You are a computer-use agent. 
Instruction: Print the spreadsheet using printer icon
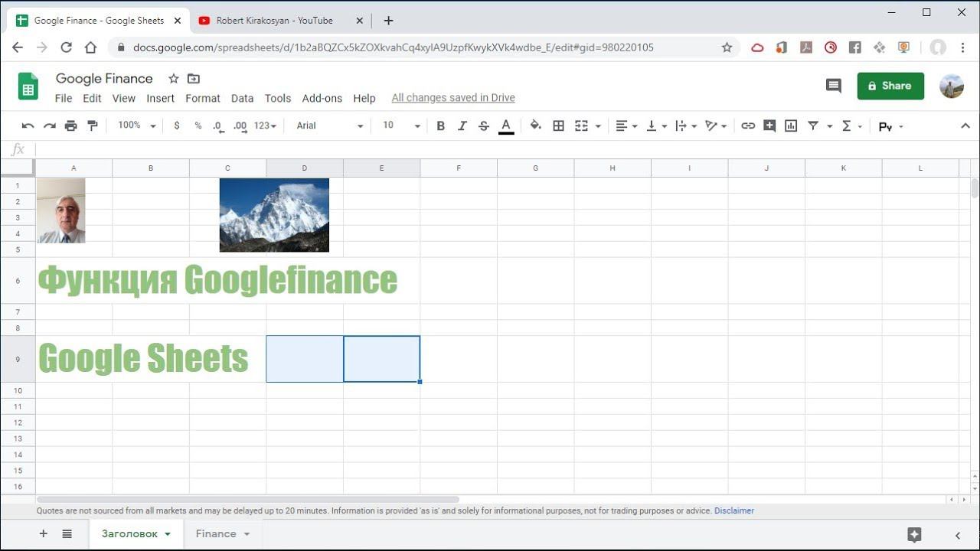pyautogui.click(x=71, y=126)
